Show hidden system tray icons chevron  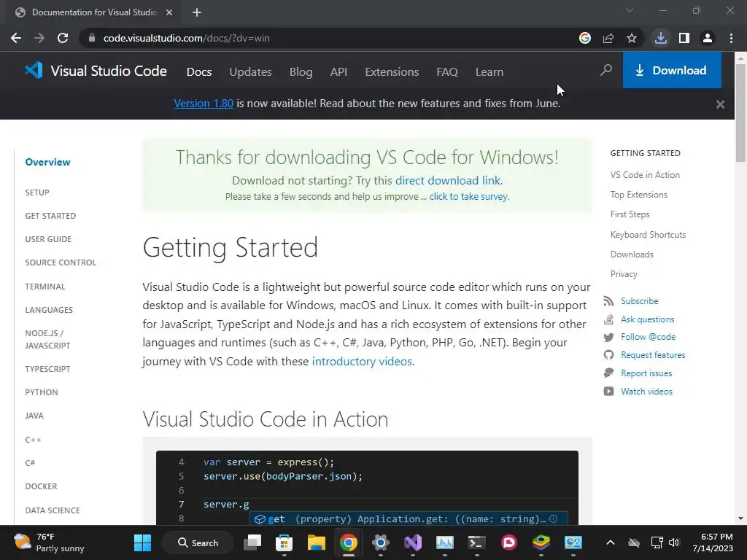click(x=611, y=542)
